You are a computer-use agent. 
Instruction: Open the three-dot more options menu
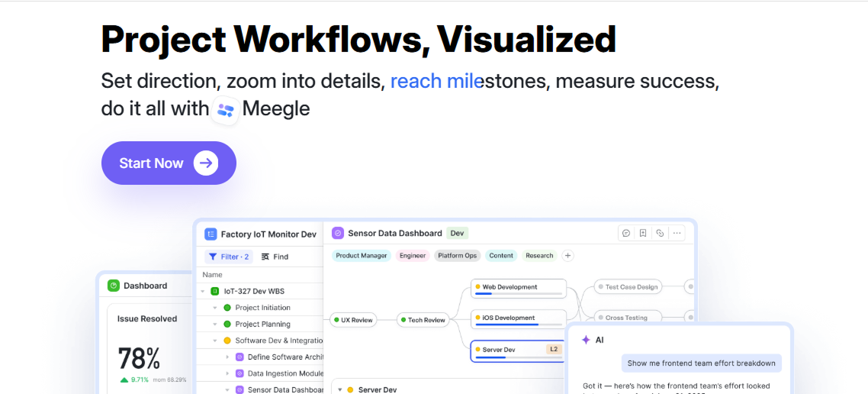point(677,233)
